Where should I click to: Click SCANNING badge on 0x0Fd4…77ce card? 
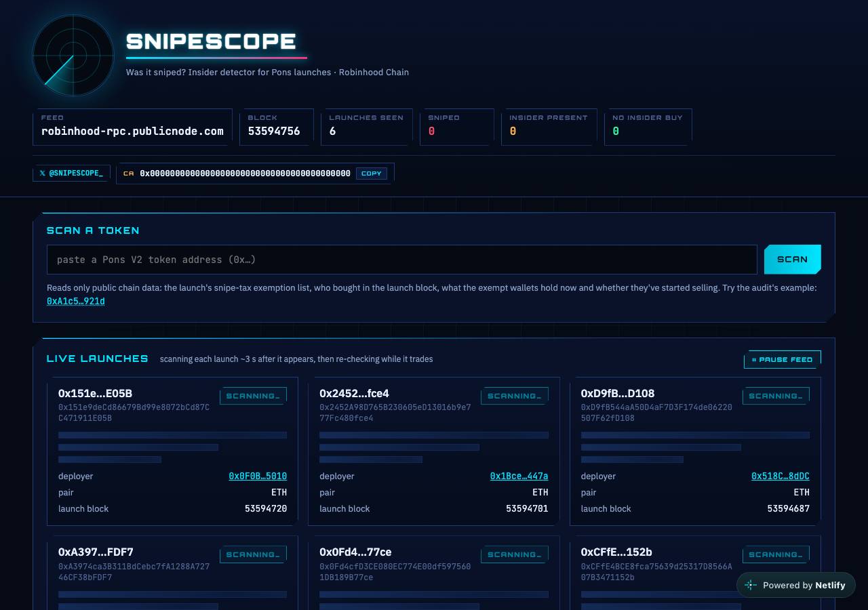pyautogui.click(x=515, y=554)
